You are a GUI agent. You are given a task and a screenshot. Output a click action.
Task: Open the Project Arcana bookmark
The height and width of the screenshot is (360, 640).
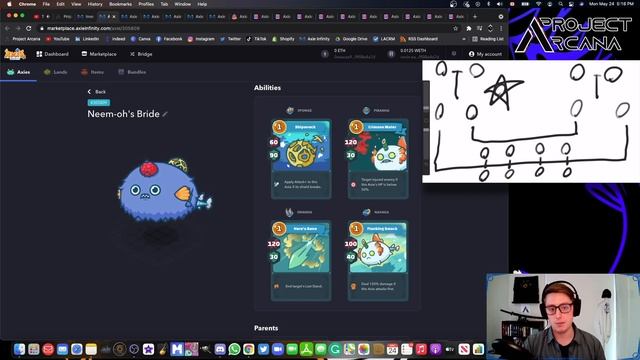(x=23, y=39)
